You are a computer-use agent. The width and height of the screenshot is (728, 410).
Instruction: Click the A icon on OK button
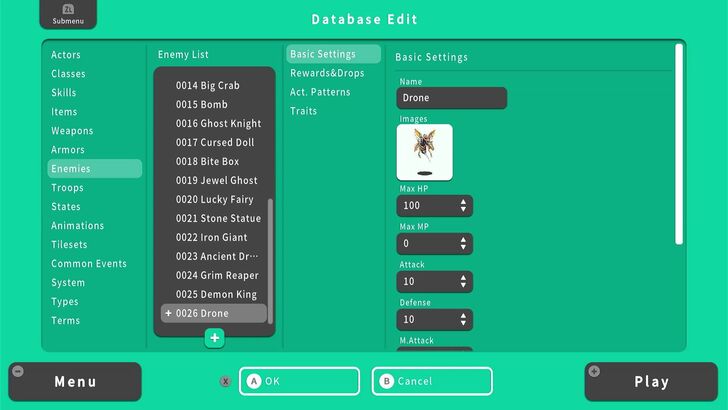(x=254, y=381)
